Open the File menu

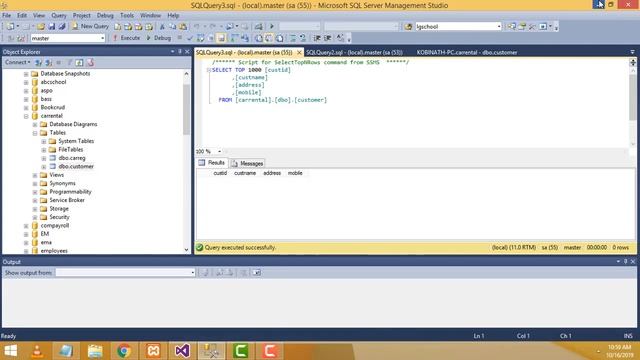7,16
